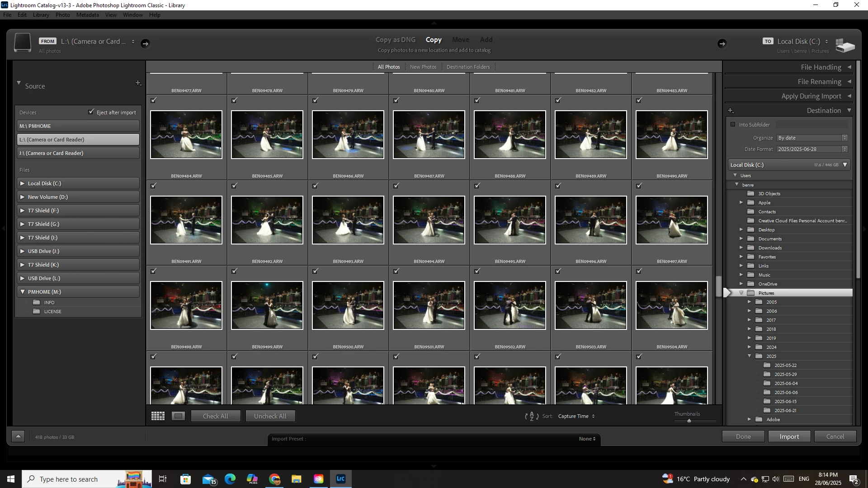This screenshot has height=488, width=868.
Task: Click the plus icon next to Source
Action: (138, 83)
